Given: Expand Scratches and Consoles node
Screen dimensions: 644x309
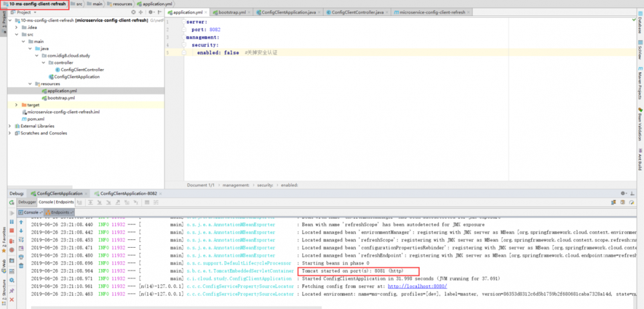Looking at the screenshot, I should coord(10,133).
